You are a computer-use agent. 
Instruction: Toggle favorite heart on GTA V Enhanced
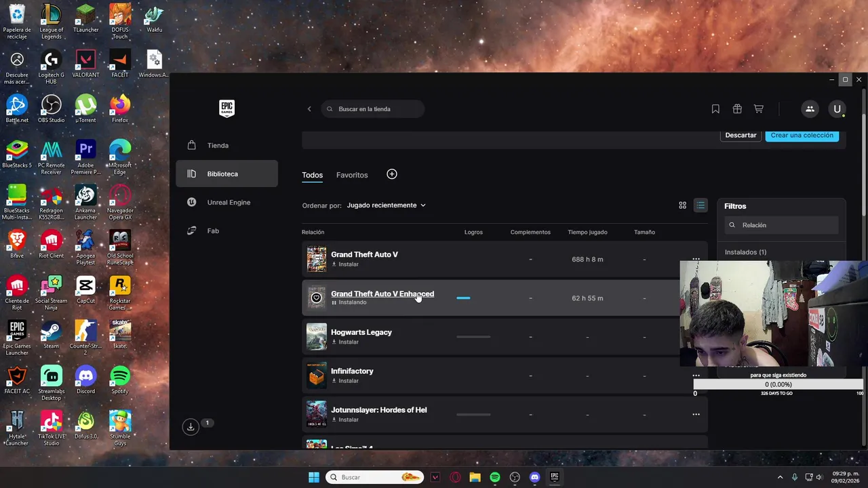pos(317,298)
